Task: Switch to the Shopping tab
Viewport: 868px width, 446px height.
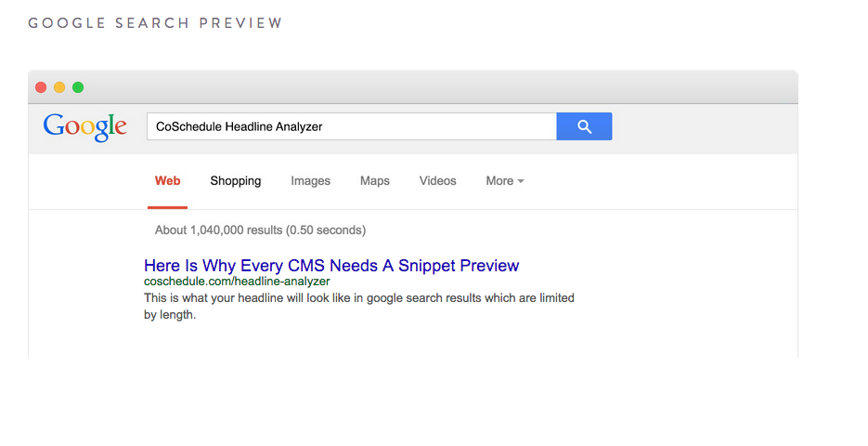Action: pos(235,181)
